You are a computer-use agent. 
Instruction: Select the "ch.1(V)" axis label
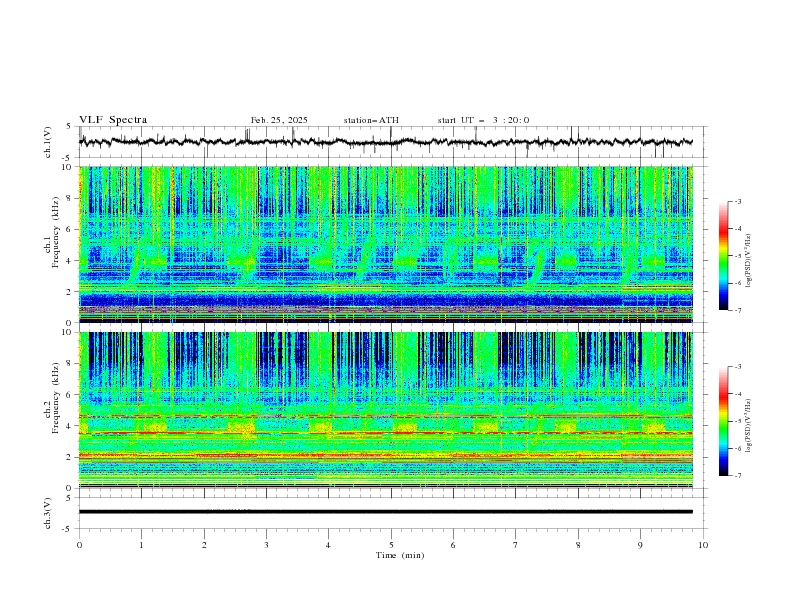click(x=48, y=142)
